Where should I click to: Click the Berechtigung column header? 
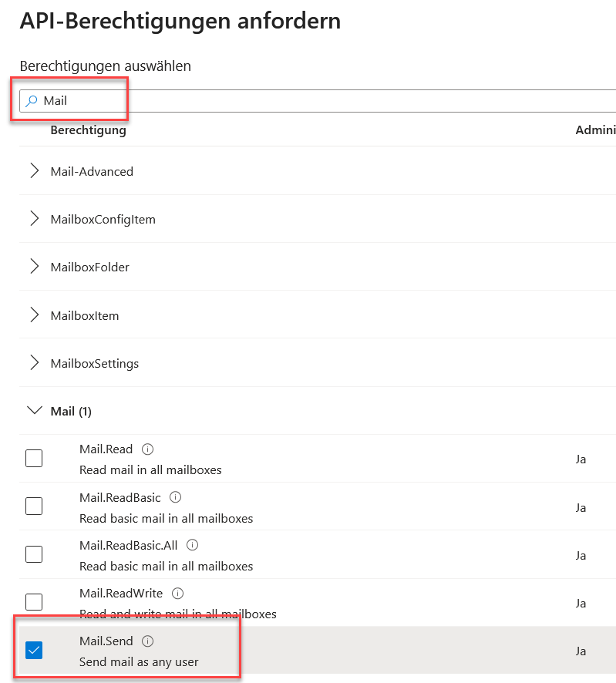click(88, 130)
